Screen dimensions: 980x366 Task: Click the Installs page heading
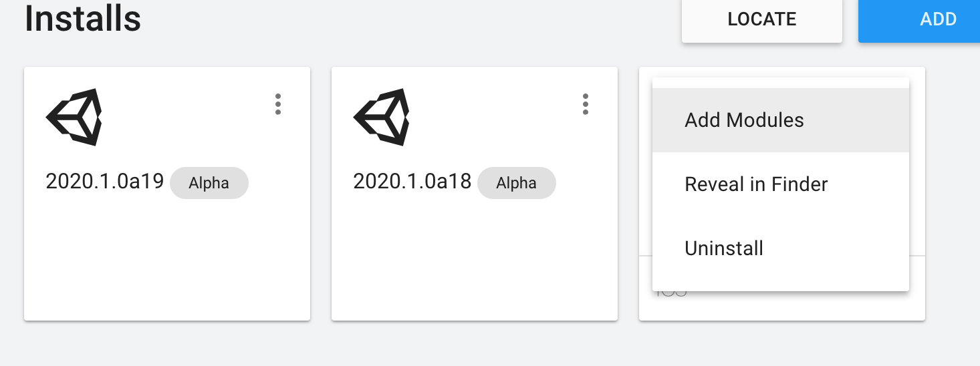[x=83, y=19]
